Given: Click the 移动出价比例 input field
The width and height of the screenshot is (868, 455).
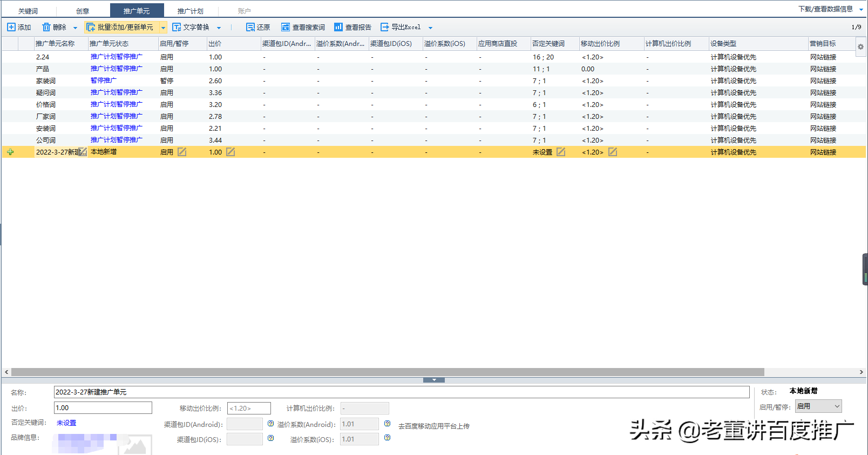Looking at the screenshot, I should (249, 408).
